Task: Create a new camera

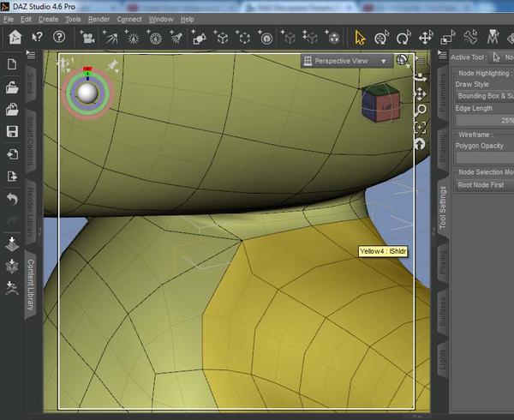Action: click(87, 38)
